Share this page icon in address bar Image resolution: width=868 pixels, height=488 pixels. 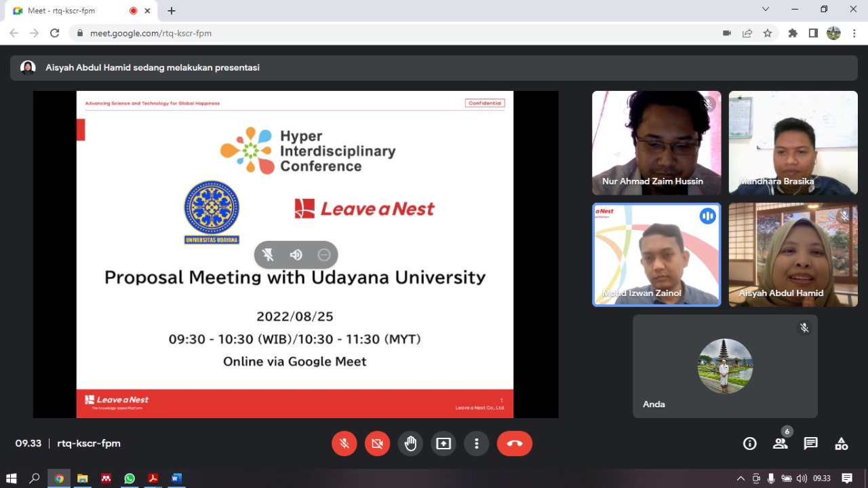[747, 33]
